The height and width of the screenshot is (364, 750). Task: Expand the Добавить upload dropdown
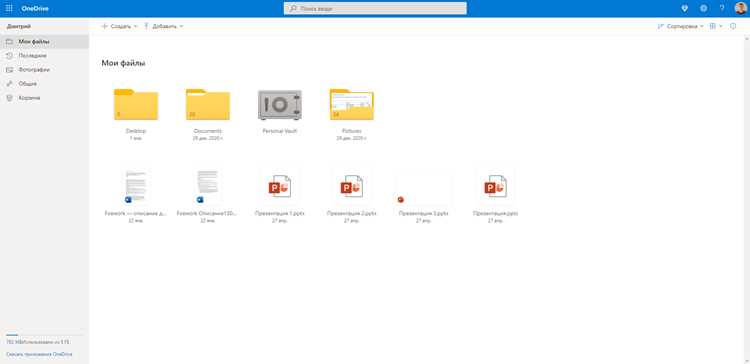coord(163,26)
